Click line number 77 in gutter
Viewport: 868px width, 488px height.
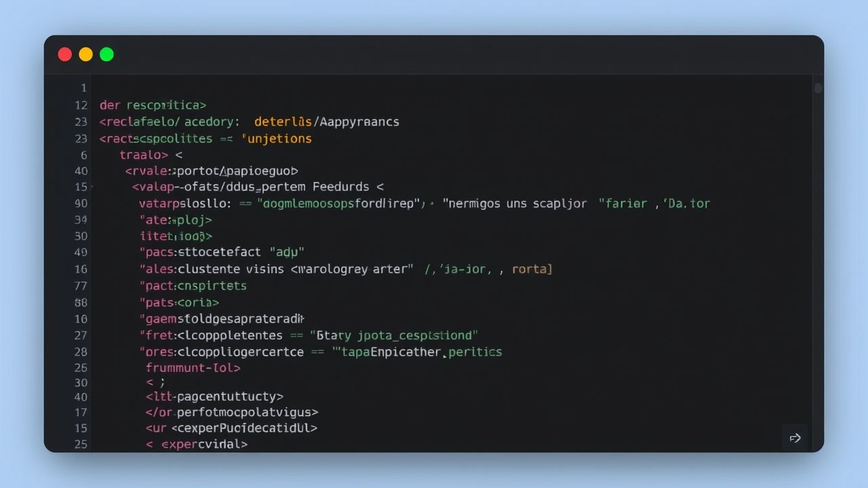81,285
